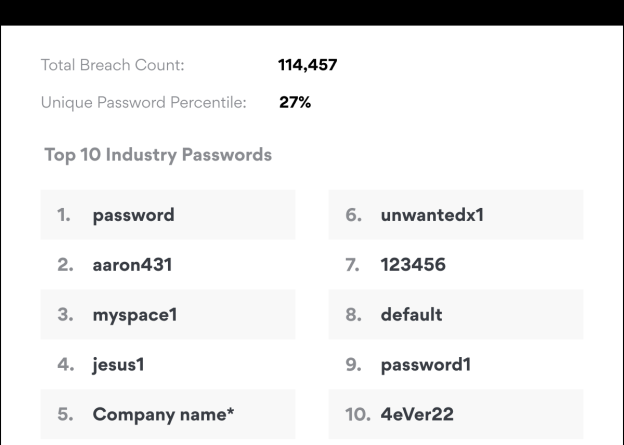Image resolution: width=624 pixels, height=445 pixels.
Task: Click the "password1" entry ranked ninth
Action: pyautogui.click(x=425, y=365)
